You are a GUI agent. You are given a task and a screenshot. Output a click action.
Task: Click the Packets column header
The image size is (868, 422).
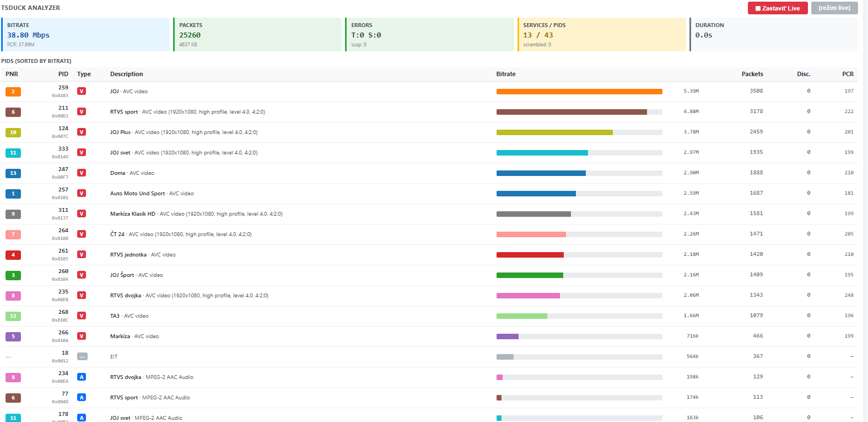tap(752, 74)
